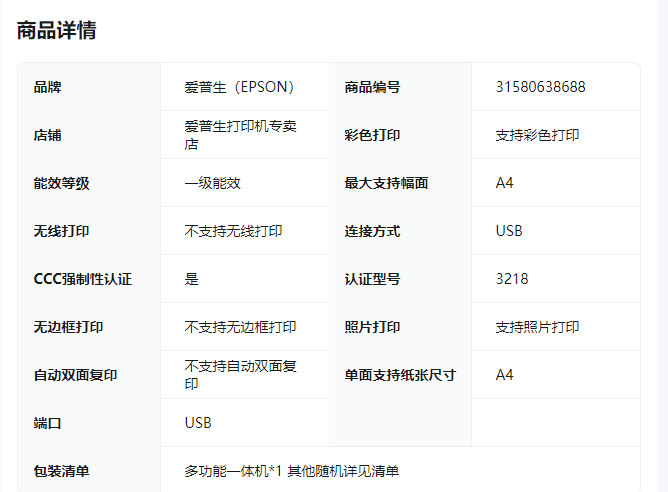Select the 无线打印 label
Image resolution: width=668 pixels, height=492 pixels.
click(61, 231)
